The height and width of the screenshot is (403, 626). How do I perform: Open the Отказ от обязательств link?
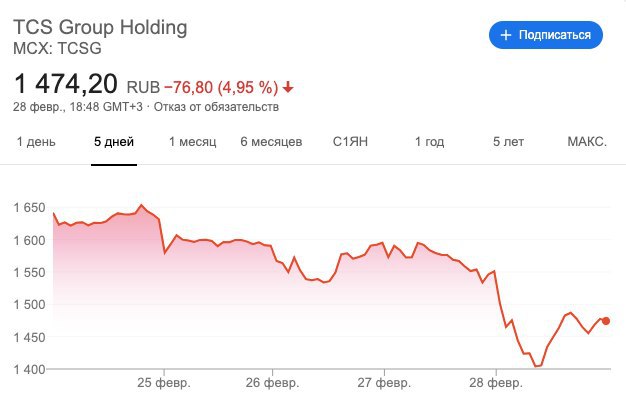(x=217, y=106)
